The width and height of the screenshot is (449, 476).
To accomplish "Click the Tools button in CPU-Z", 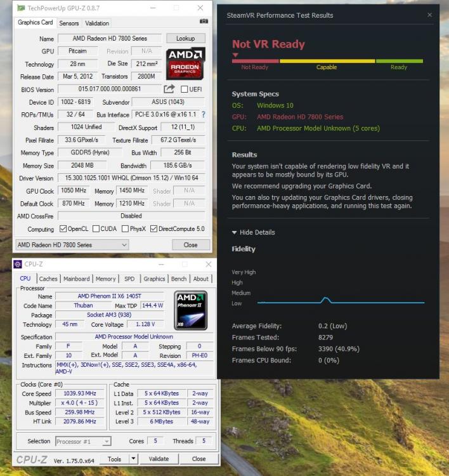I will [x=114, y=459].
